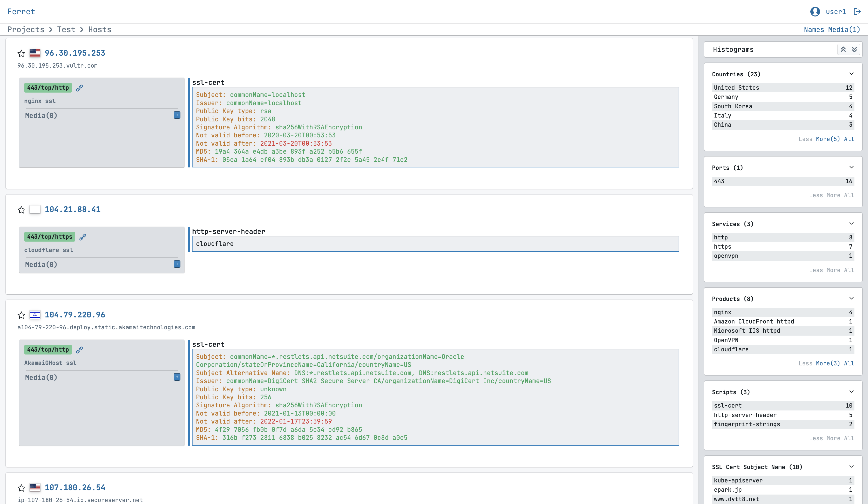Filter by South Korea country
Screen dimensions: 868x504
783,106
